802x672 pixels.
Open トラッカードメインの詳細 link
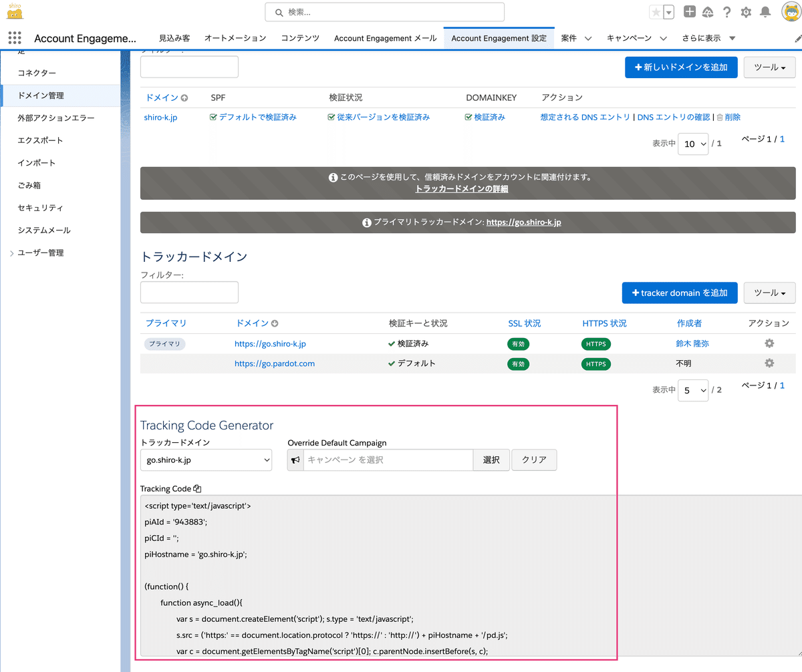[x=462, y=189]
